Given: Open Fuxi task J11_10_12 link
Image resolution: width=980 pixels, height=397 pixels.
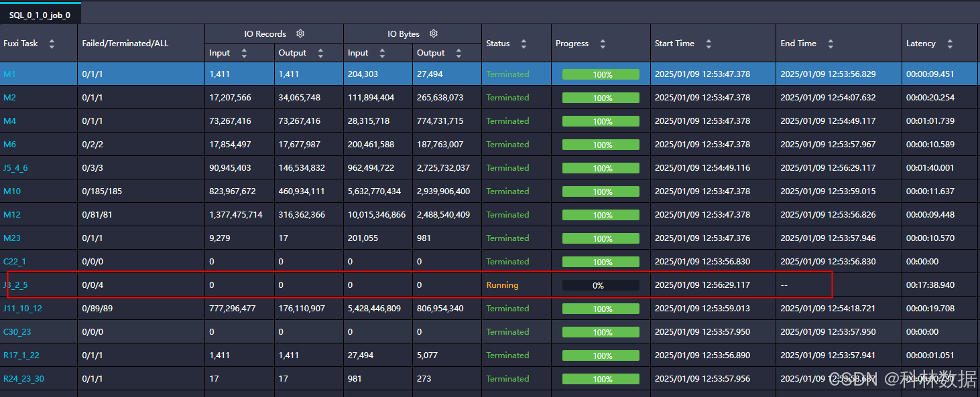Looking at the screenshot, I should point(23,309).
